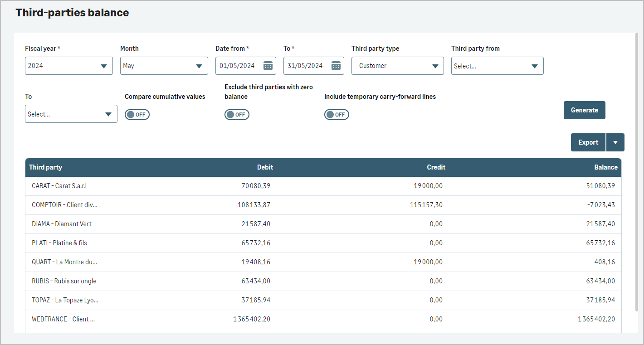This screenshot has width=644, height=345.
Task: Select the DIAMA - Diamant Vert row
Action: coord(323,224)
